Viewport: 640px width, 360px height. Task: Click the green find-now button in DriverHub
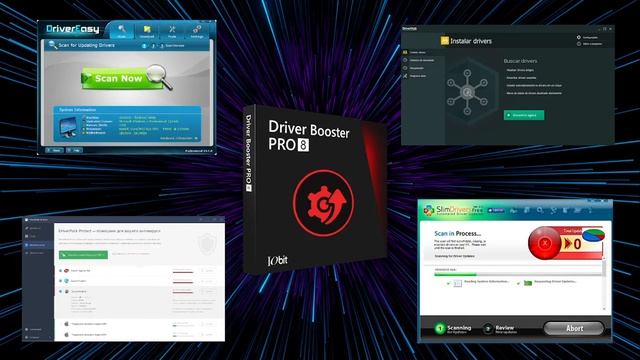524,115
